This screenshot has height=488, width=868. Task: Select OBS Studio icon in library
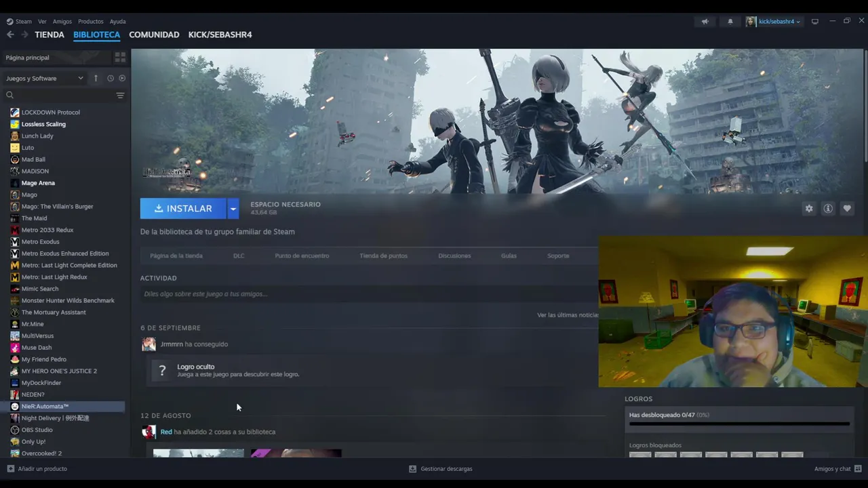[x=15, y=430]
